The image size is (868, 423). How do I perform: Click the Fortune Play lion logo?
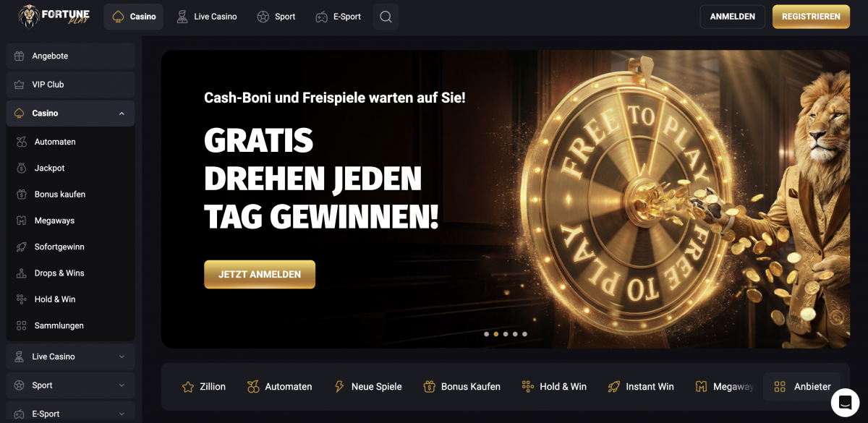pyautogui.click(x=54, y=17)
